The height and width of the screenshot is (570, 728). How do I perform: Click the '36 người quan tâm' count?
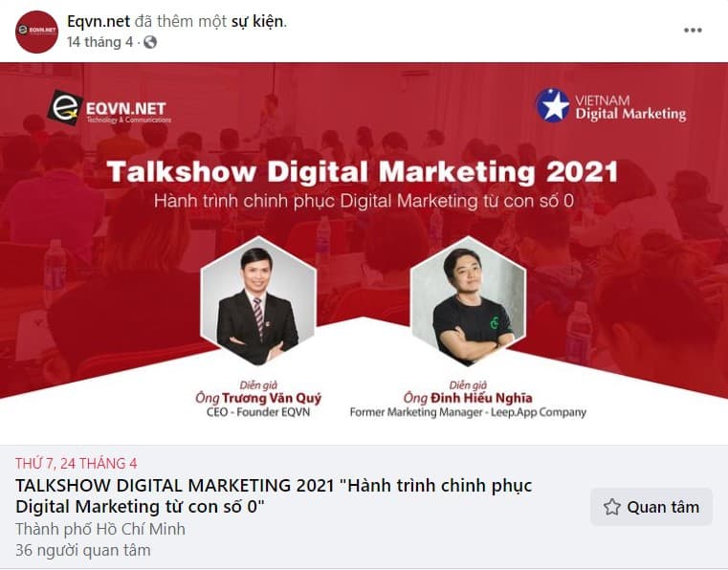coord(83,551)
